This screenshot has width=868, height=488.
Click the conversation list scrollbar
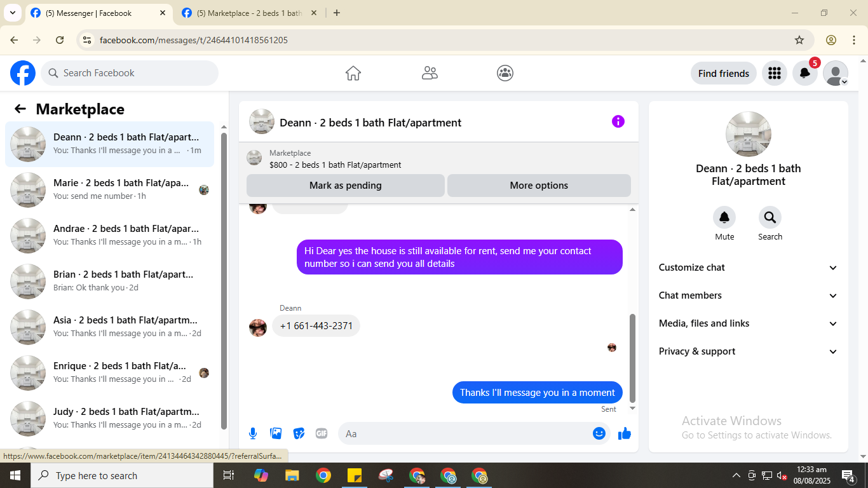click(224, 281)
